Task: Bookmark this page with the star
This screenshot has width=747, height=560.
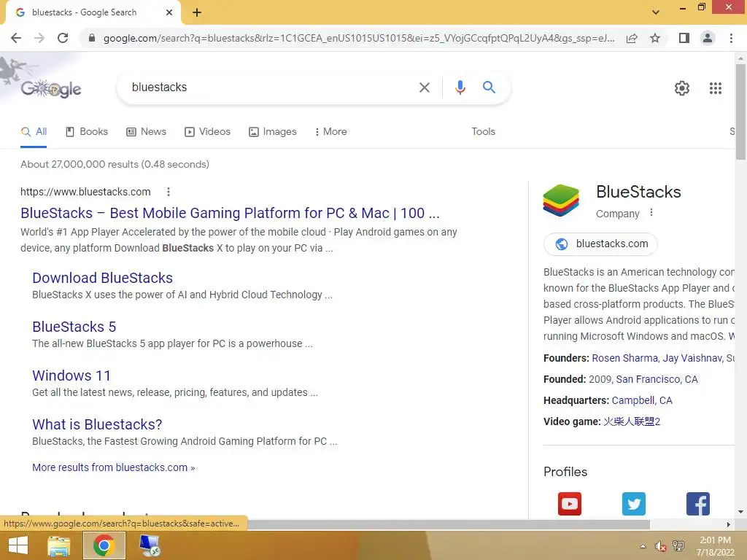Action: click(655, 38)
